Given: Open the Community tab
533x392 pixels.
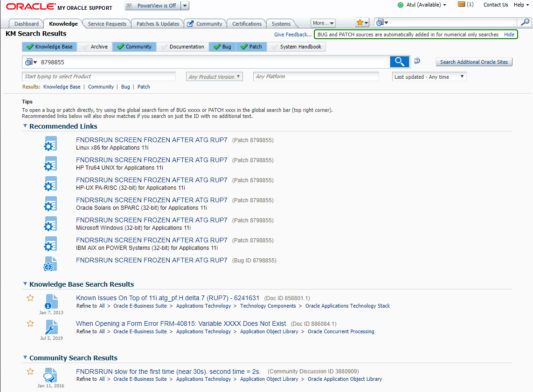Looking at the screenshot, I should click(205, 24).
